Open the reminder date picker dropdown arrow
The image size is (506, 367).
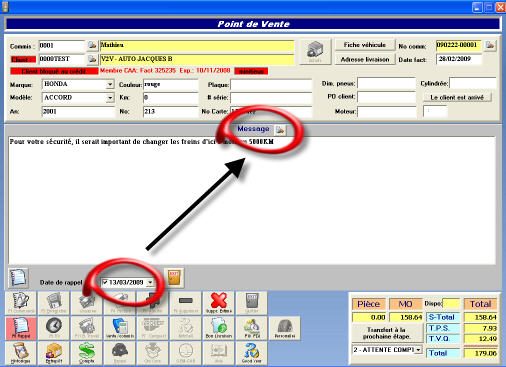coord(150,282)
